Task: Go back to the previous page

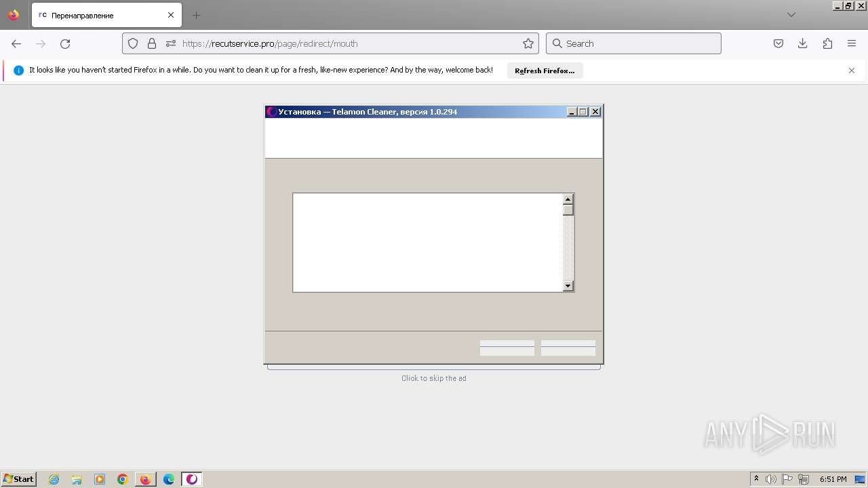Action: pyautogui.click(x=16, y=43)
